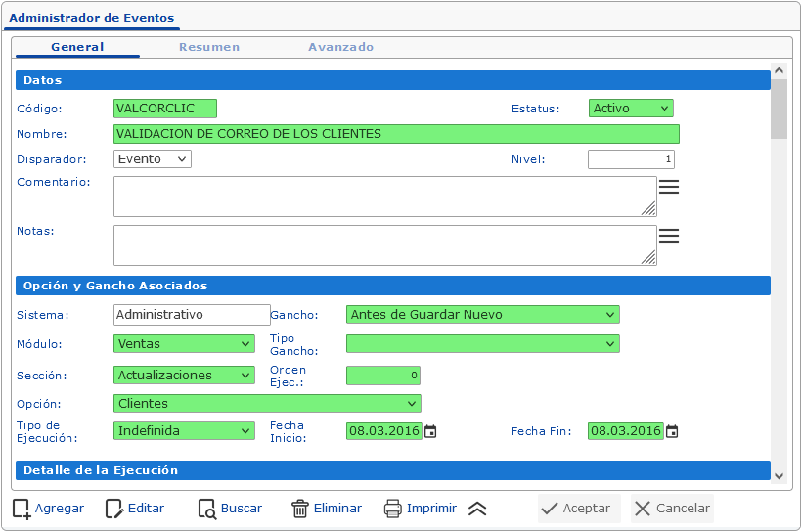
Task: Switch to the Avanzado tab
Action: click(x=340, y=47)
